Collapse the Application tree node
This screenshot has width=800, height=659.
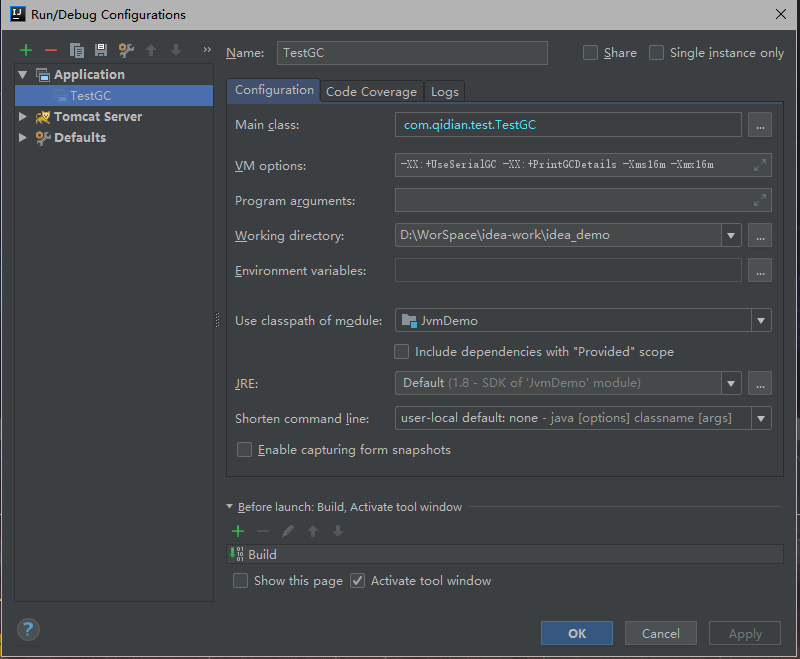pos(22,74)
